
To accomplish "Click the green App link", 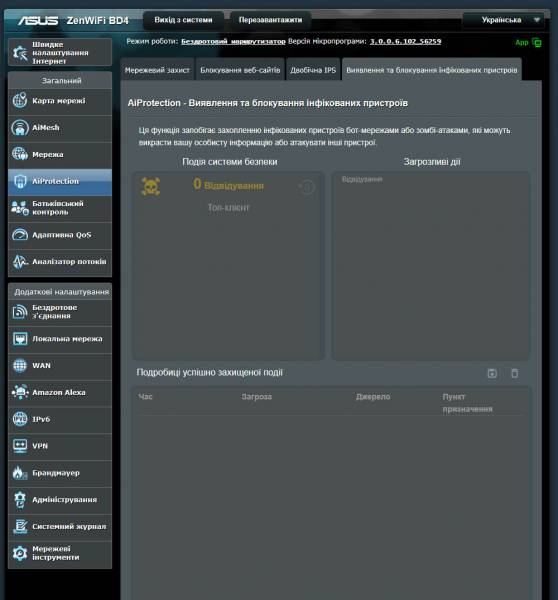I will click(522, 42).
